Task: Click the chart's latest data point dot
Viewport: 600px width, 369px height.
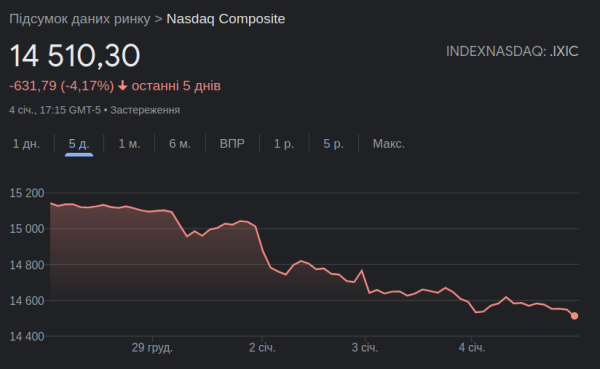Action: (x=574, y=316)
